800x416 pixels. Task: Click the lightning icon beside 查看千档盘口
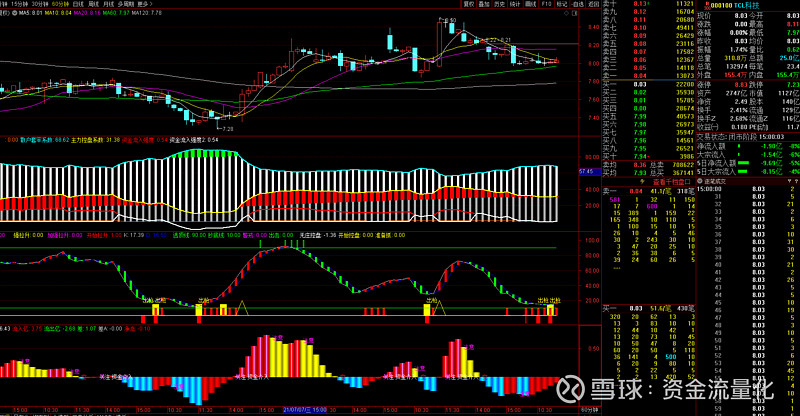642,181
